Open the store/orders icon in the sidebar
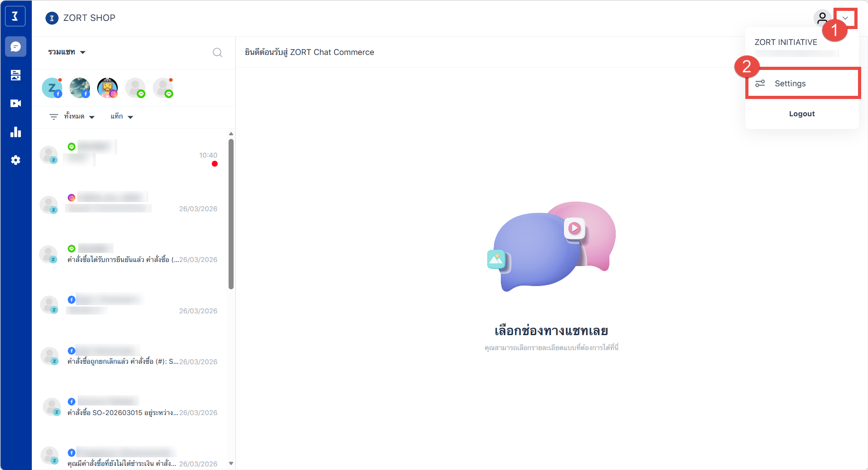Image resolution: width=868 pixels, height=470 pixels. tap(15, 75)
